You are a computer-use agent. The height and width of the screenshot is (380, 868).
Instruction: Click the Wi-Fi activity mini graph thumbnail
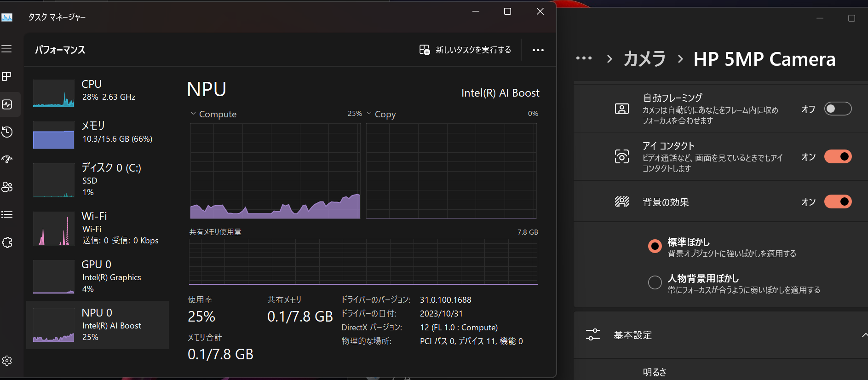tap(53, 229)
